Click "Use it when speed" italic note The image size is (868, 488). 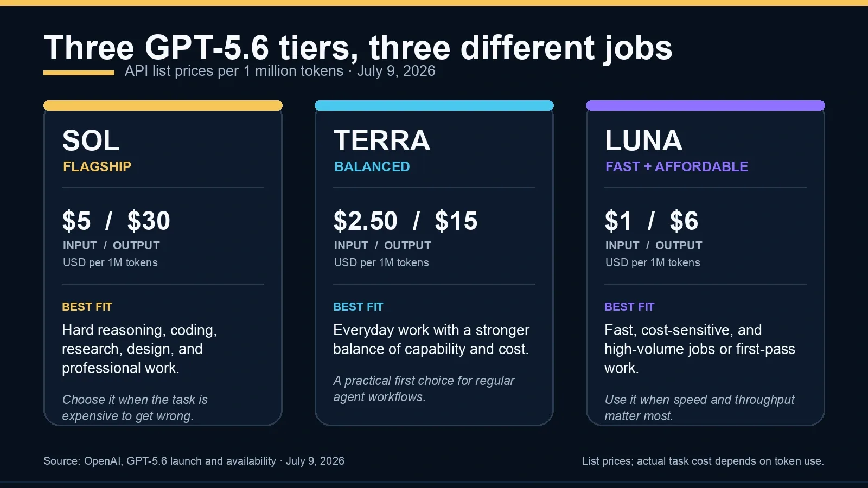point(699,408)
